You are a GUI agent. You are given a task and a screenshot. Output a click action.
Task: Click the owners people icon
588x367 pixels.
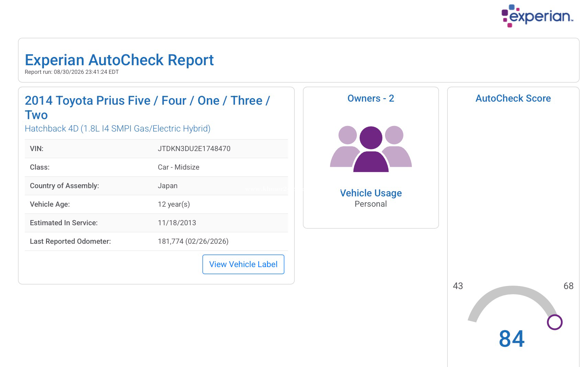coord(371,149)
